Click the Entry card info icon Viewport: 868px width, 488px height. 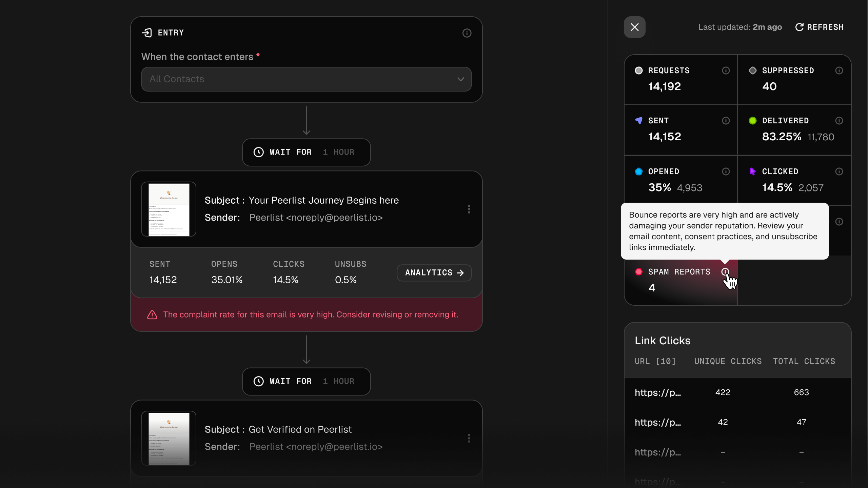pos(467,33)
